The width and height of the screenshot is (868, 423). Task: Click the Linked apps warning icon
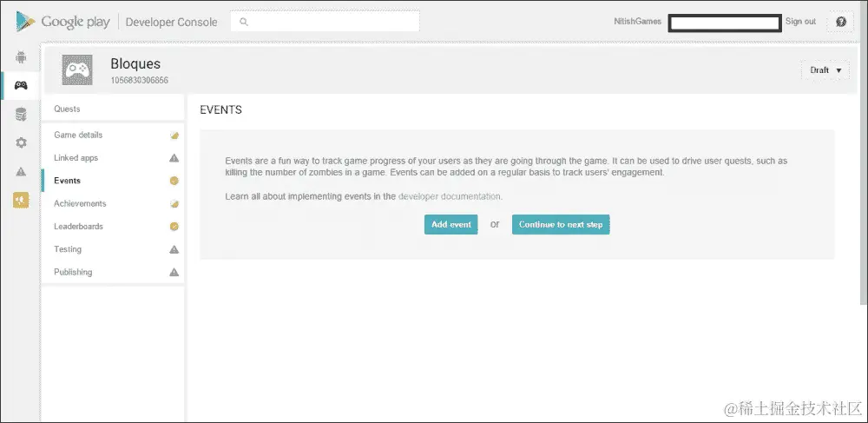tap(174, 158)
